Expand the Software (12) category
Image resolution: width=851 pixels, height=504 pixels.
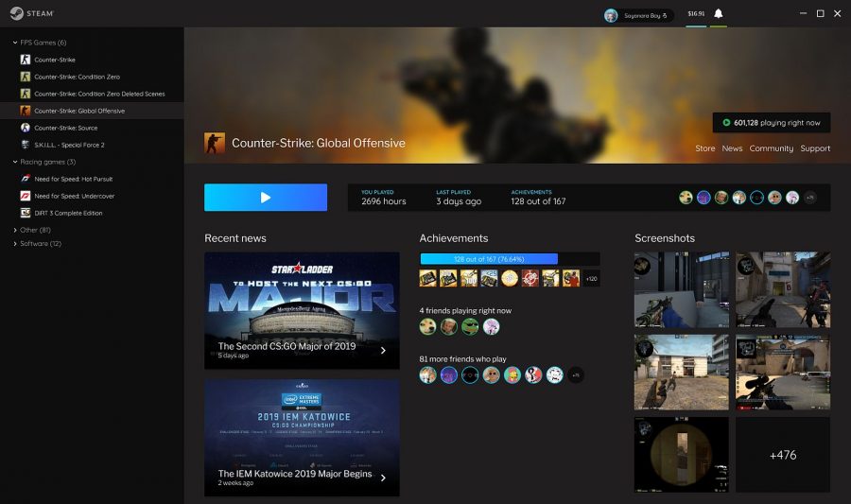tap(15, 244)
